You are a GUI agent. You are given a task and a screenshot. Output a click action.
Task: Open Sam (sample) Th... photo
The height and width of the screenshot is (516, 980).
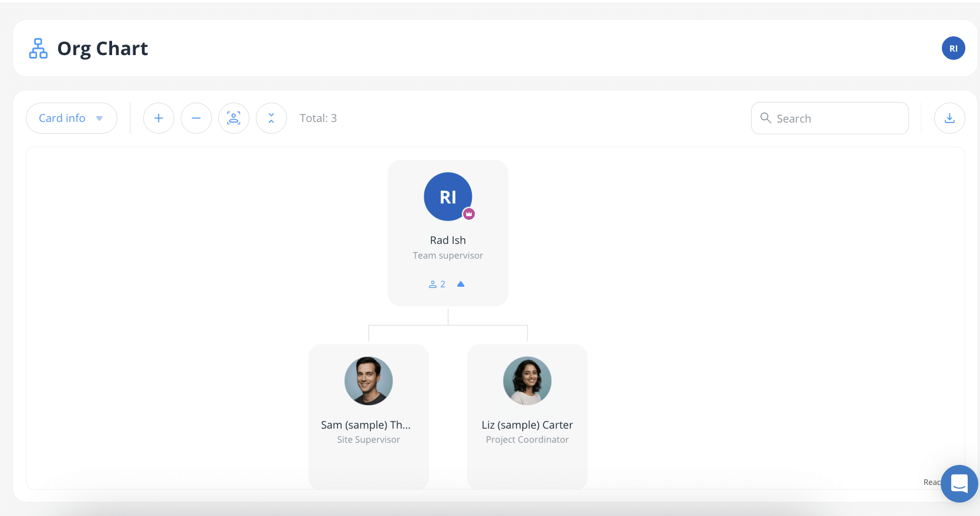[x=369, y=381]
